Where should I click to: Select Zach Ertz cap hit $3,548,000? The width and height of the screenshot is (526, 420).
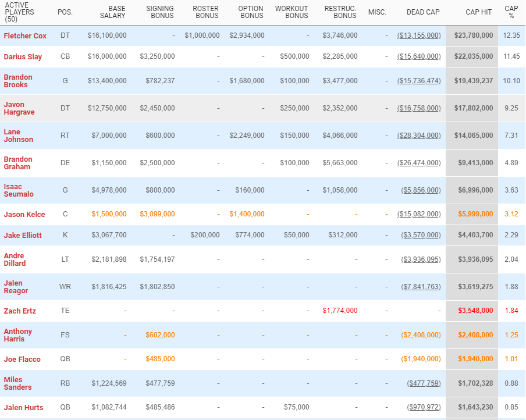pyautogui.click(x=476, y=311)
